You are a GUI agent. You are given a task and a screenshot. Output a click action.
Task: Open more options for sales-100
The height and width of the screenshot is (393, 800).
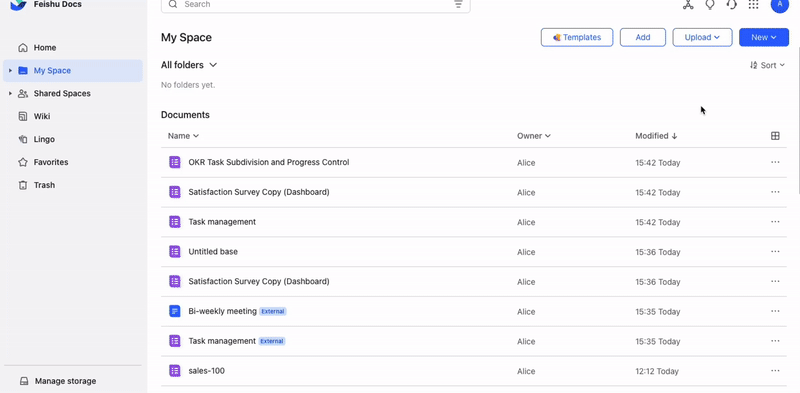tap(775, 371)
